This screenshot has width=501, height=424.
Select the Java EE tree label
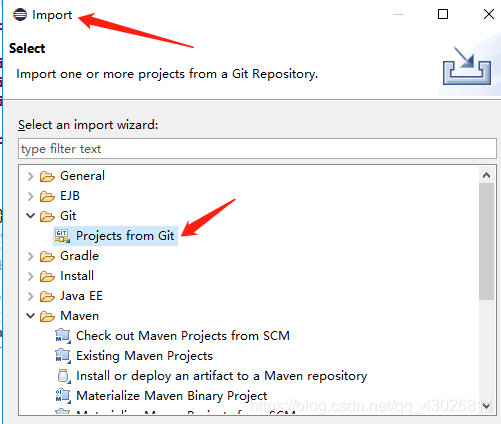click(81, 296)
